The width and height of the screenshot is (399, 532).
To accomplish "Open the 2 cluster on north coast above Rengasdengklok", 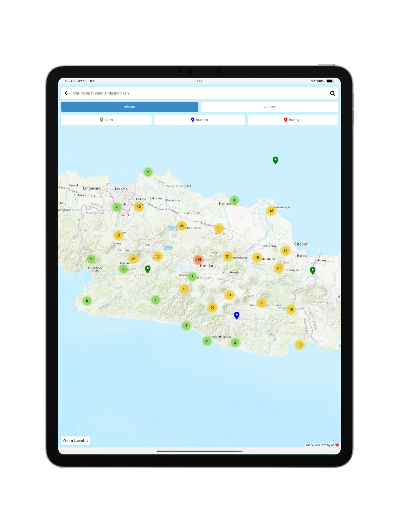I will click(x=148, y=172).
